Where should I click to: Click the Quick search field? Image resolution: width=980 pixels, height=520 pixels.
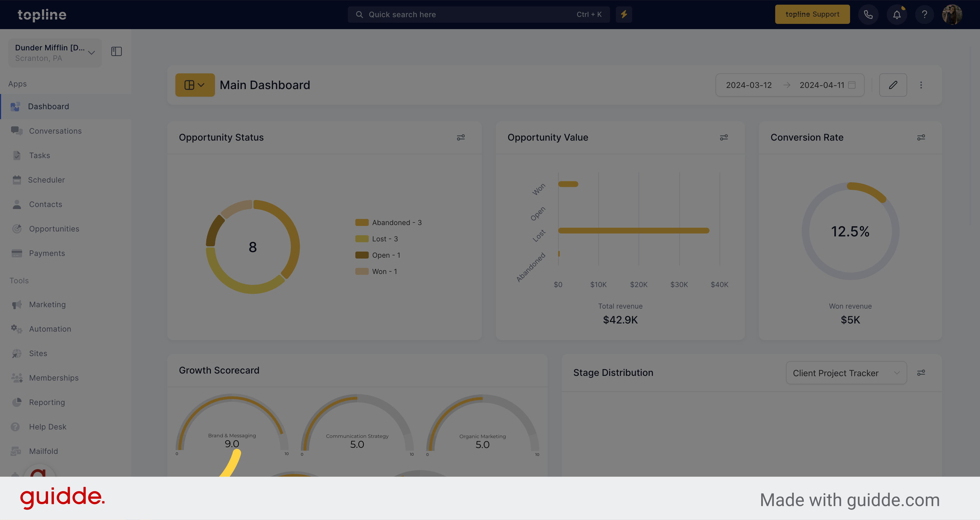click(479, 15)
